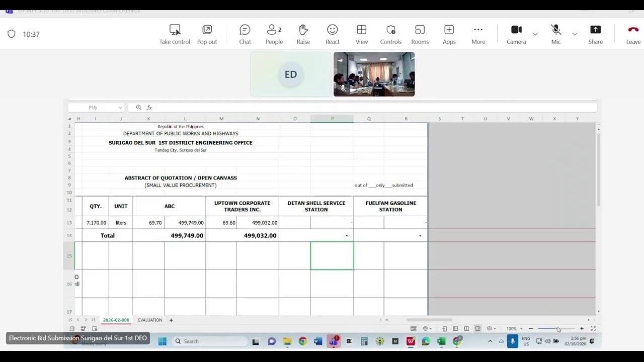Switch to the 2026-02-008 sheet tab
Screen dimensions: 644x362
pyautogui.click(x=116, y=320)
